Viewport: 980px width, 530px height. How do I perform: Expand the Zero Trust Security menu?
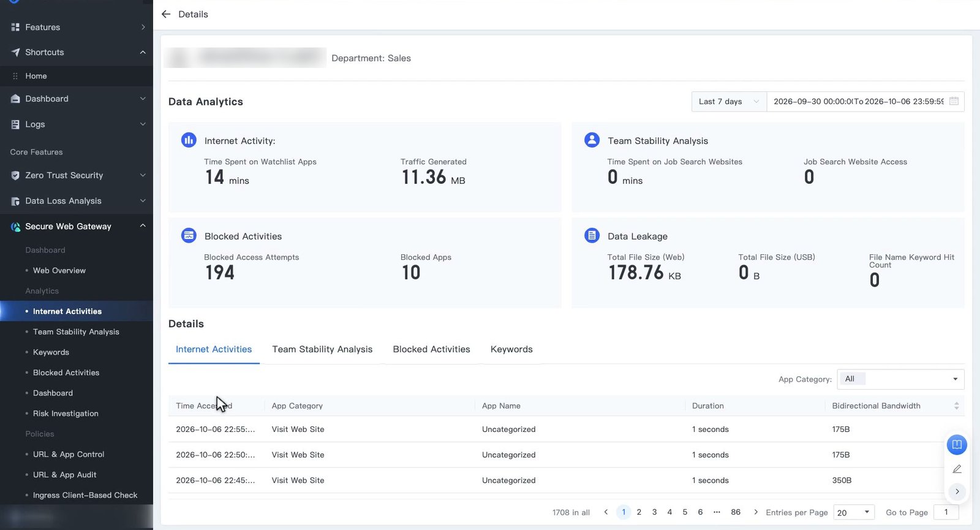[x=143, y=175]
